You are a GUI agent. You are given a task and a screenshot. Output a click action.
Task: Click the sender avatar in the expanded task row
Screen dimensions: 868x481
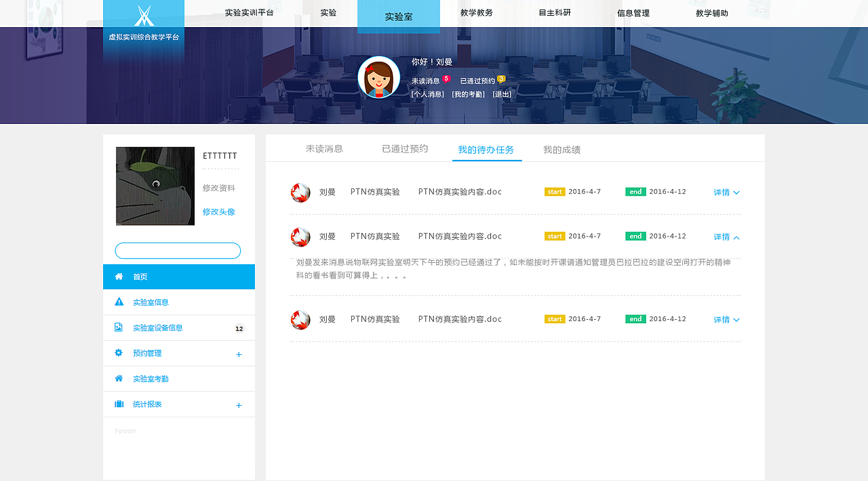(x=300, y=237)
